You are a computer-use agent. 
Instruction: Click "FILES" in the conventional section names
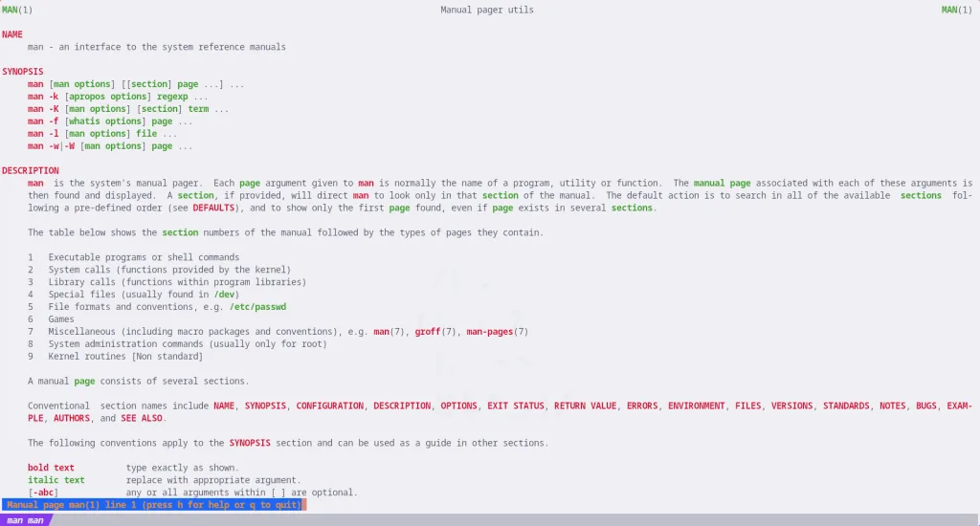pos(748,406)
